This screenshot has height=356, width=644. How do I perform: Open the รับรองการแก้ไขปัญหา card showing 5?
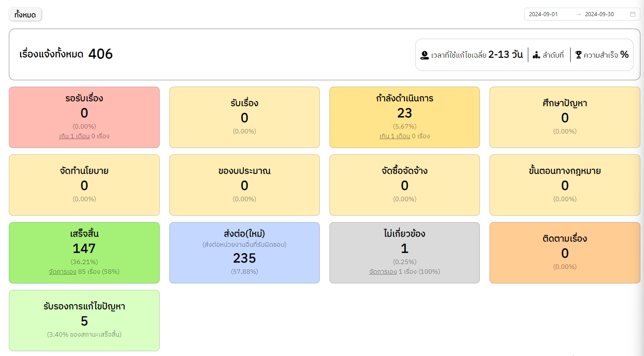(84, 321)
